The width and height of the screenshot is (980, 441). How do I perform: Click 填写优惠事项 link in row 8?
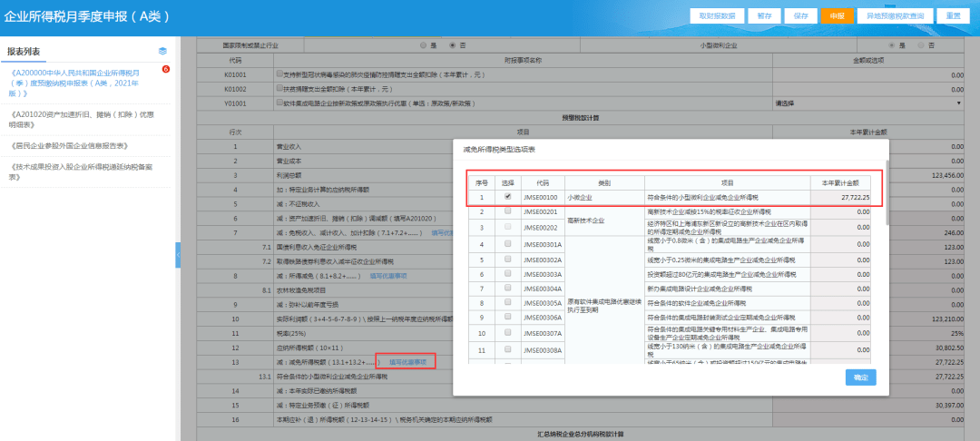pos(389,276)
